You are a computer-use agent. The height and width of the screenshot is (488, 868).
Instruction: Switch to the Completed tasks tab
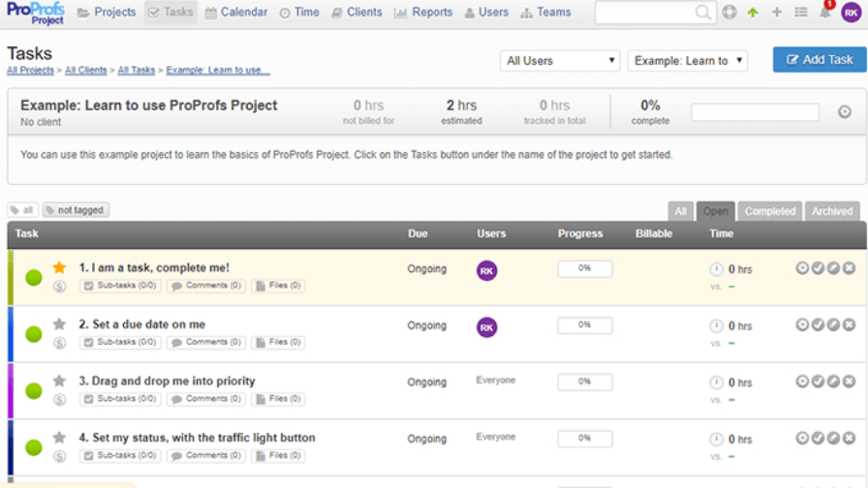pyautogui.click(x=769, y=211)
